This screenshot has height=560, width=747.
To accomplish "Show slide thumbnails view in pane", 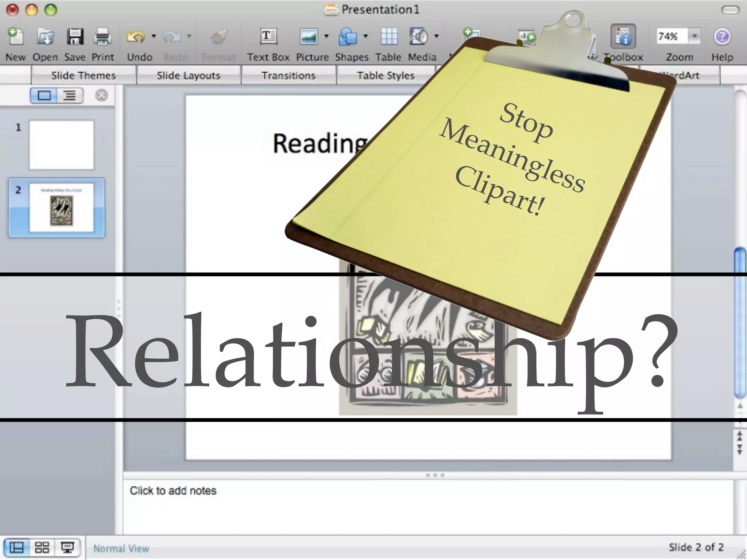I will point(43,96).
